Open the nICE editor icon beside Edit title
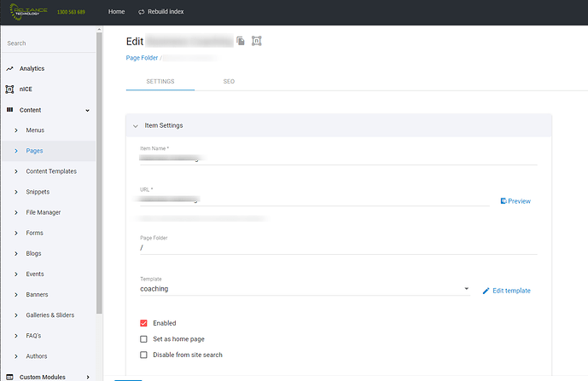Viewport: 588px width, 381px height. pyautogui.click(x=257, y=41)
